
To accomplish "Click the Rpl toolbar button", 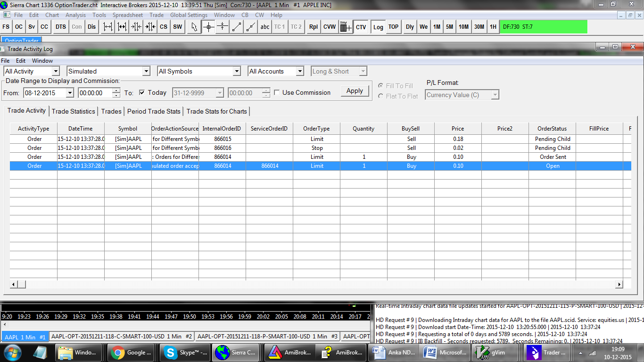I will pyautogui.click(x=314, y=27).
